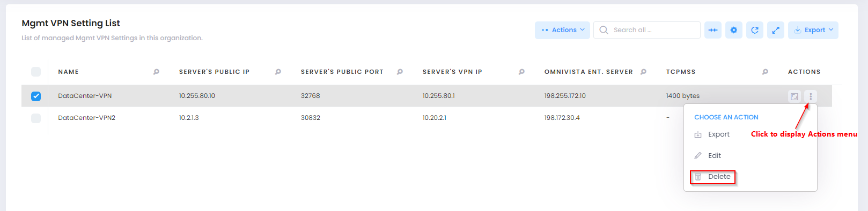
Task: Uncheck the DataCenter-VPN row checkbox
Action: (x=36, y=96)
